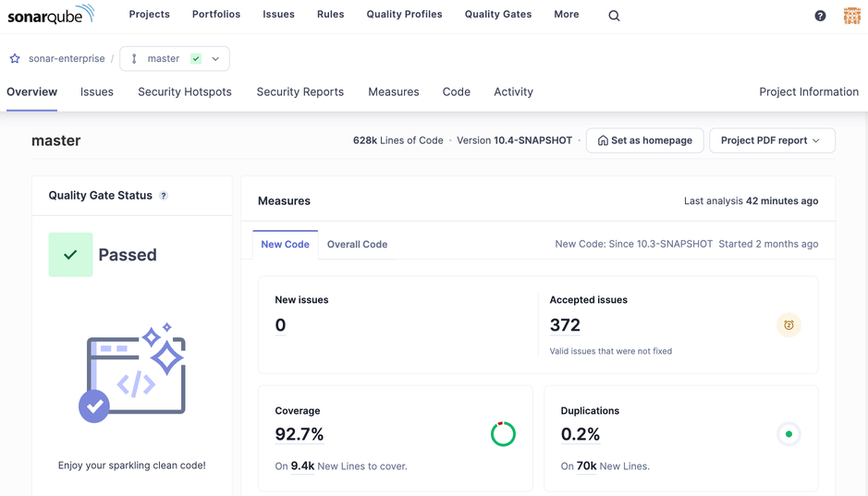The width and height of the screenshot is (868, 496).
Task: Click Set as homepage button
Action: click(644, 140)
